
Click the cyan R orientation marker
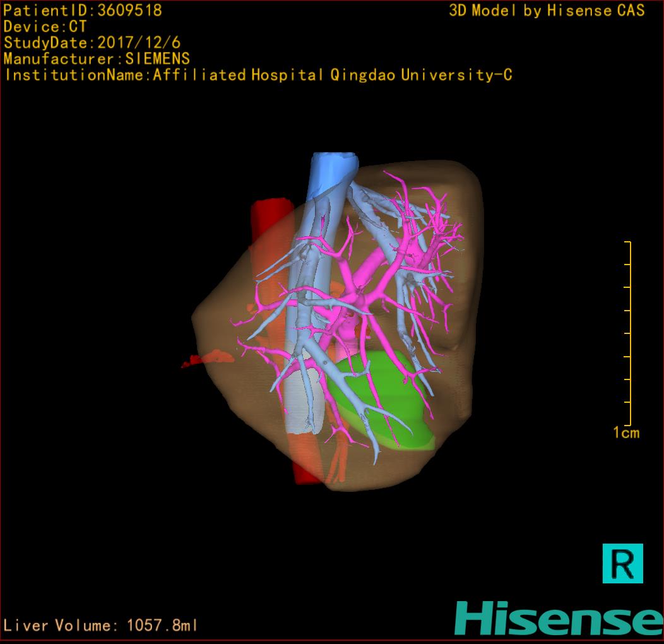point(622,563)
